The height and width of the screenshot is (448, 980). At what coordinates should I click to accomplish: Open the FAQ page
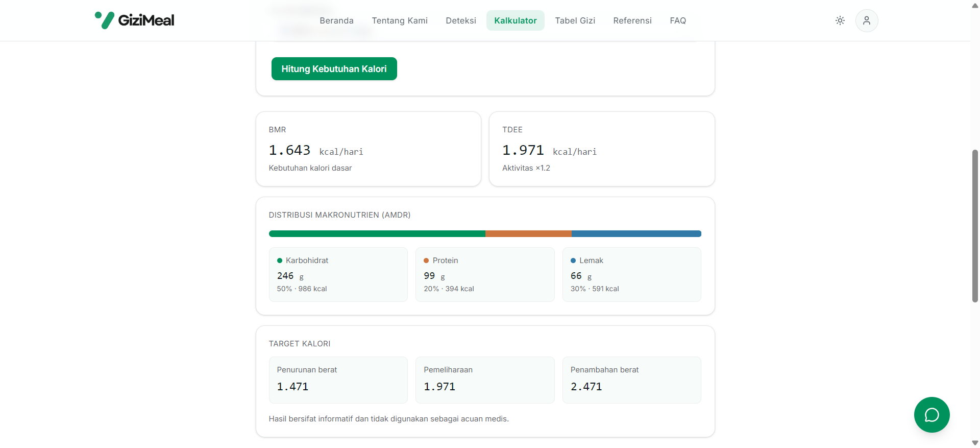(x=678, y=20)
